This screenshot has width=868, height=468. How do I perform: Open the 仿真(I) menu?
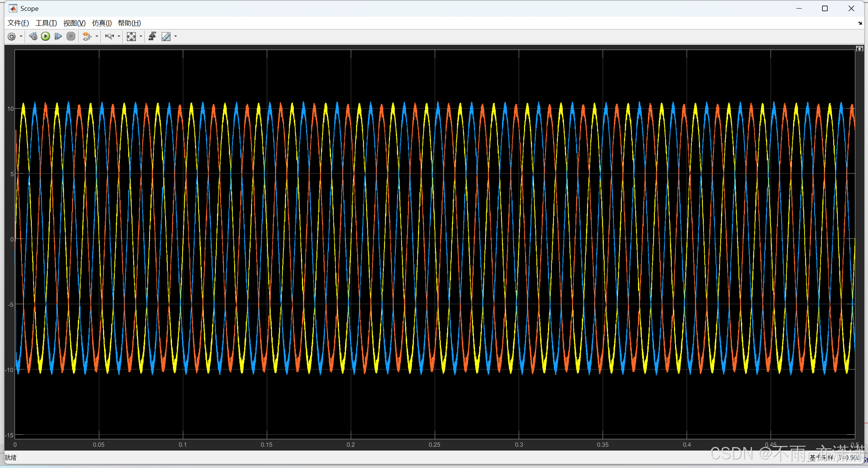[x=102, y=23]
